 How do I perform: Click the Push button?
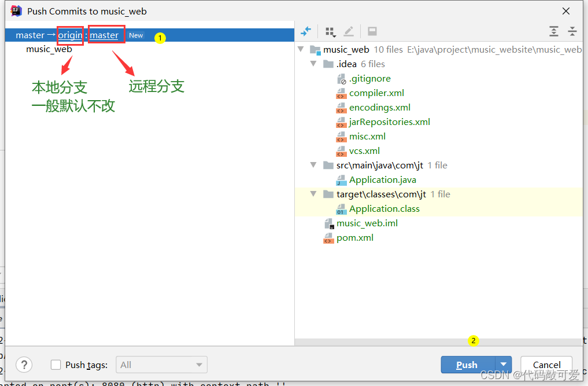pos(468,364)
